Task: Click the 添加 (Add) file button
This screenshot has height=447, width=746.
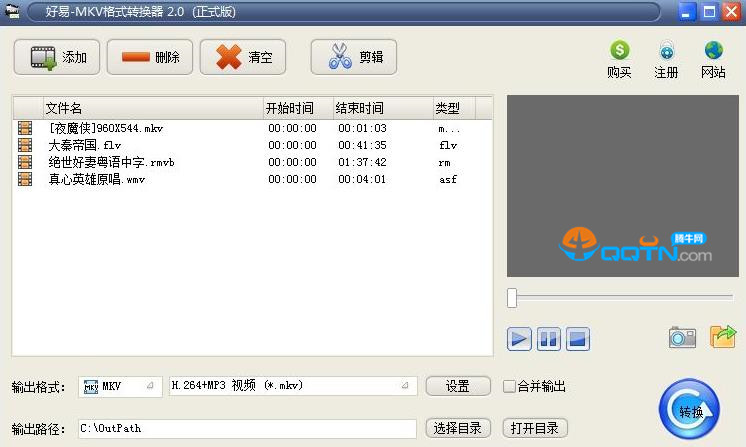Action: coord(57,57)
